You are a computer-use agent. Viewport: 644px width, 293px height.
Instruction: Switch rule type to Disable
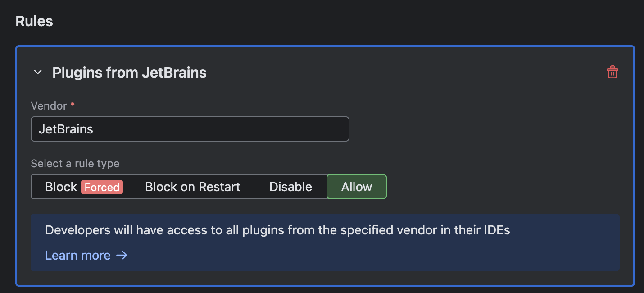tap(290, 186)
